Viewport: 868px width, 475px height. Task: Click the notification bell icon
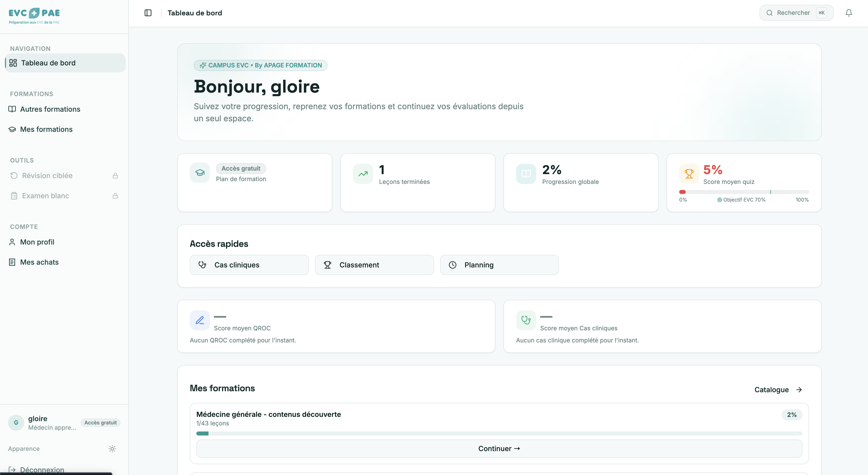(x=849, y=13)
